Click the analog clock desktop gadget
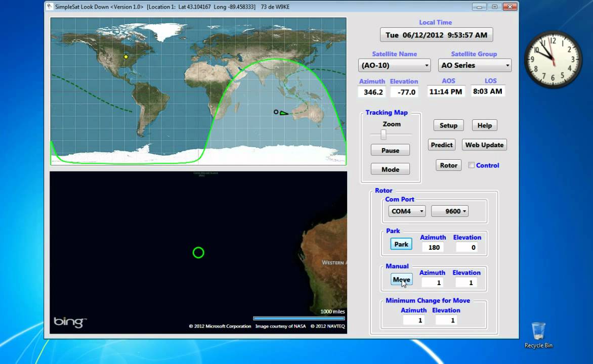The height and width of the screenshot is (364, 593). pos(553,59)
